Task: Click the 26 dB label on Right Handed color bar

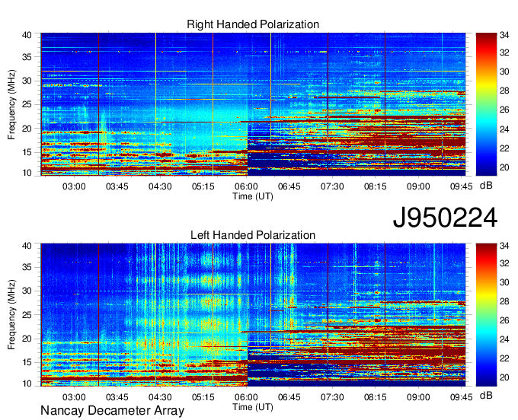Action: pos(504,110)
